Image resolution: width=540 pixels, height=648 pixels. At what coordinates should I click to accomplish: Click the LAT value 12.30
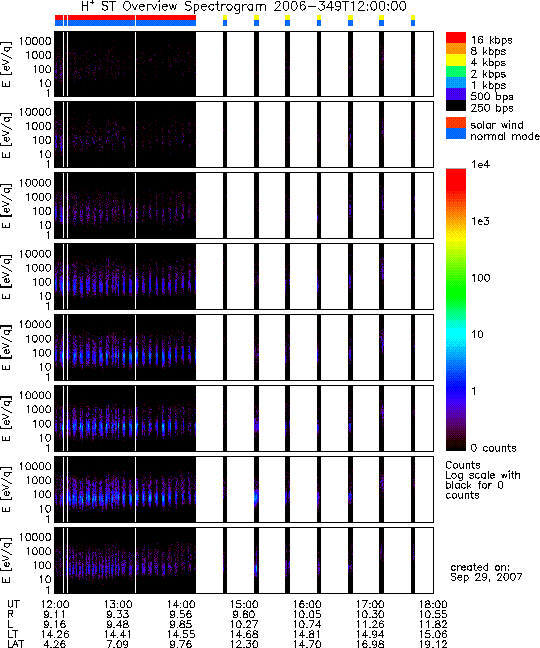tap(244, 643)
